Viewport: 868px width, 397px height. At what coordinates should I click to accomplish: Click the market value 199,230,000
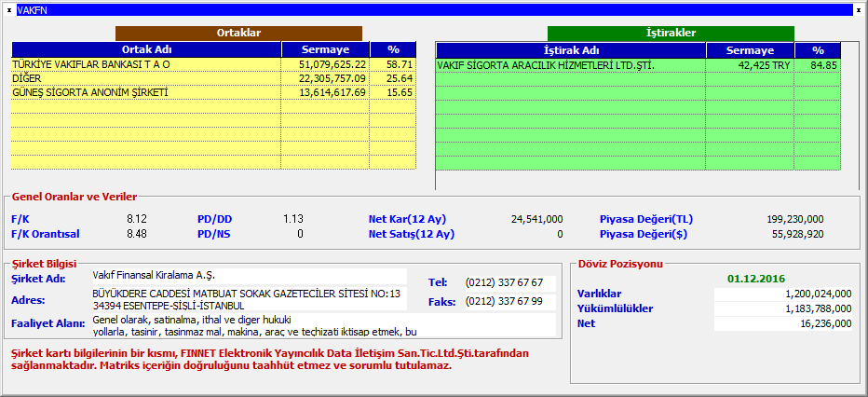[795, 219]
